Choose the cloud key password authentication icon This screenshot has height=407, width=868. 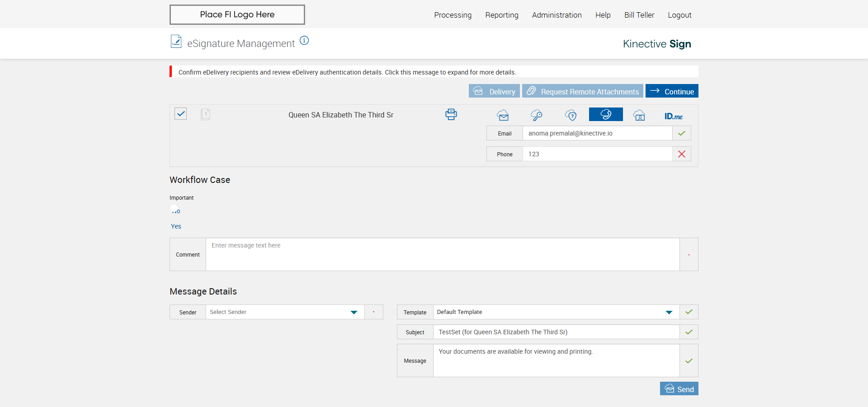click(x=537, y=116)
